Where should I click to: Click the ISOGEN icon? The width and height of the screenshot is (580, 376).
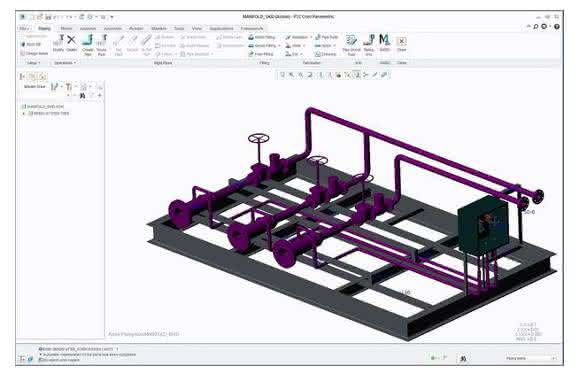coord(385,43)
